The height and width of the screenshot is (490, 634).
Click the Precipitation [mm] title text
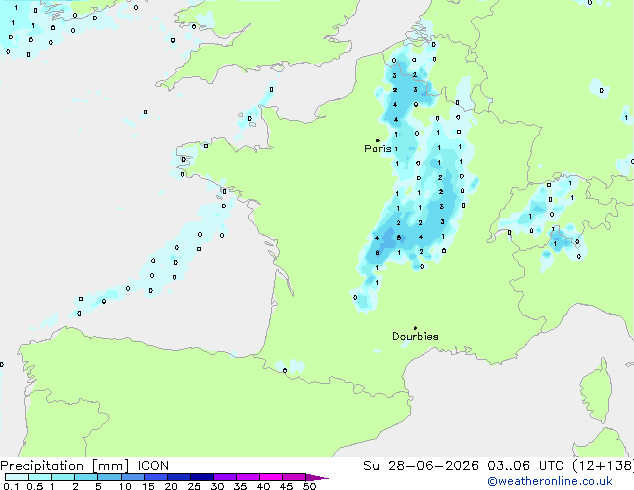point(65,466)
